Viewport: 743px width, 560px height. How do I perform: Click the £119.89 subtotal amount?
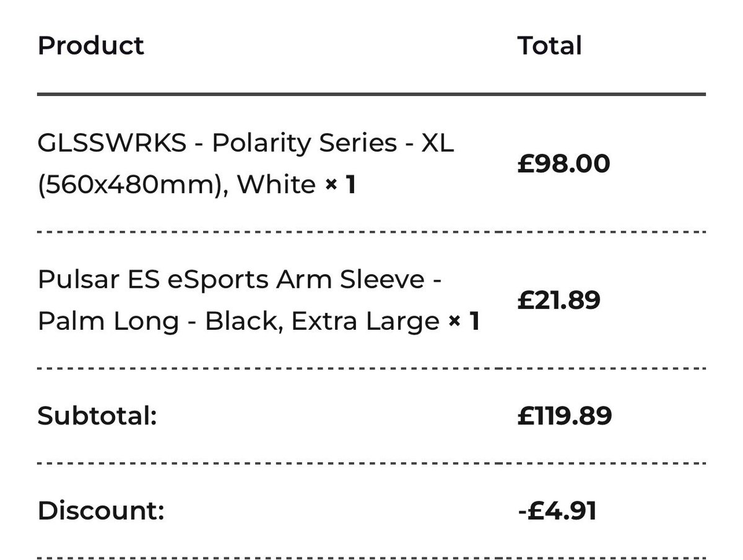(565, 416)
